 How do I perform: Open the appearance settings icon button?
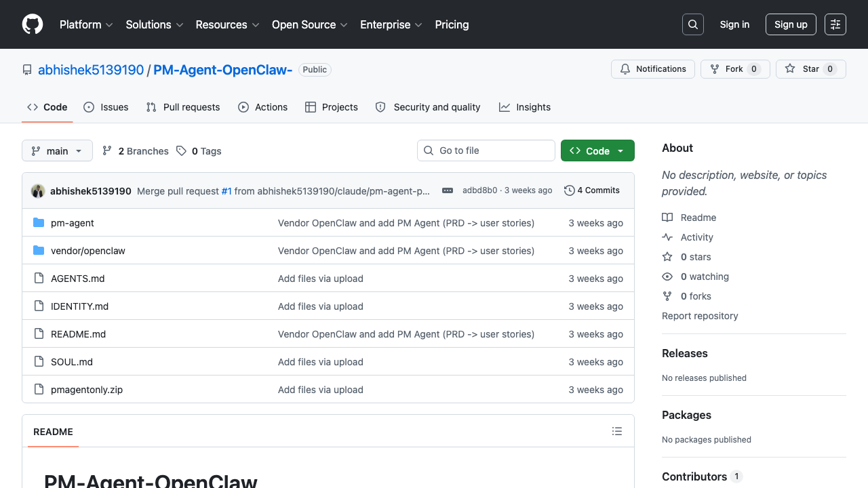835,24
